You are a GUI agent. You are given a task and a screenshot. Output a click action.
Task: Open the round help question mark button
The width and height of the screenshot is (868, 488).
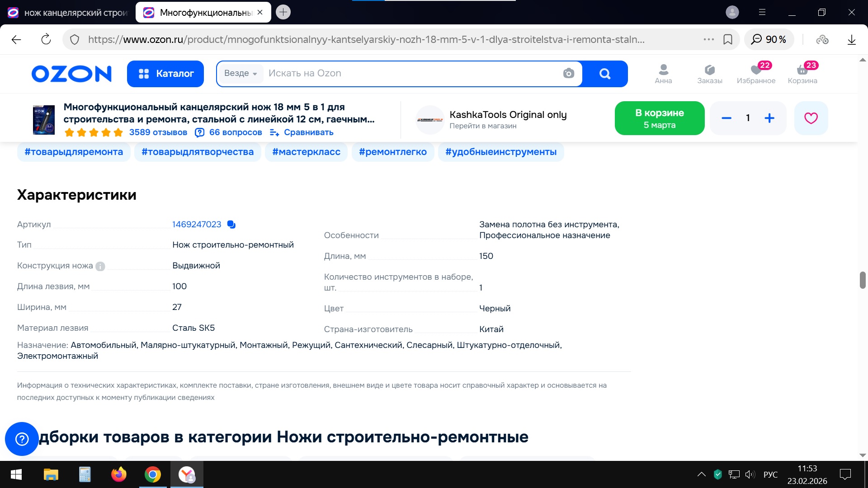[22, 439]
